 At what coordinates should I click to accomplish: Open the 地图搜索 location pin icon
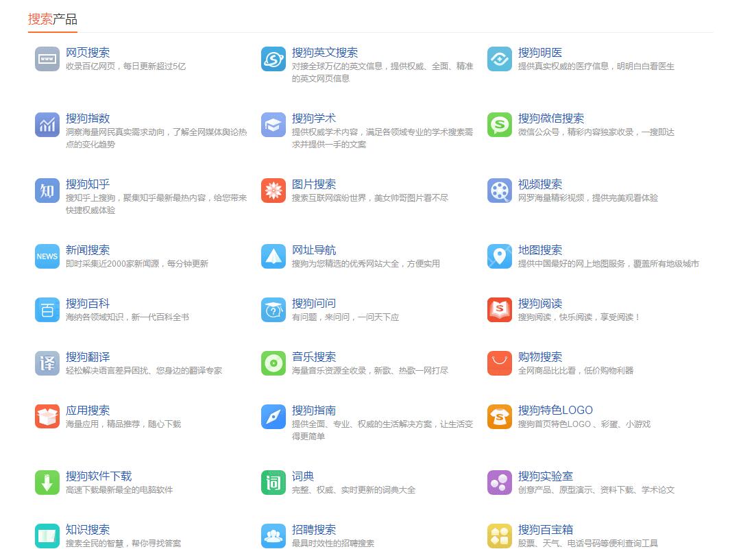[500, 256]
